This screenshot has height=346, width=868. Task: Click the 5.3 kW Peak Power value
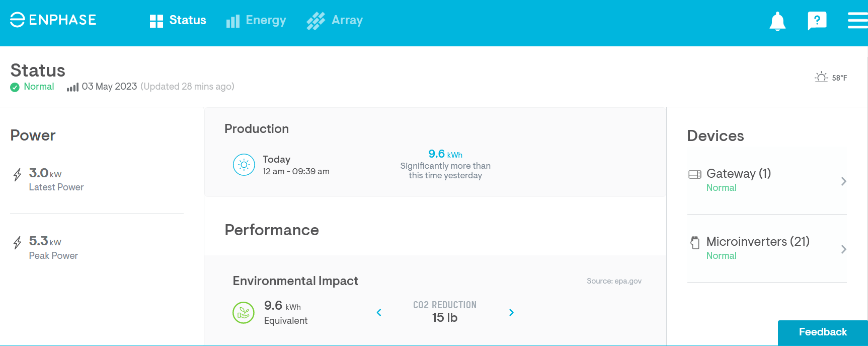[45, 241]
